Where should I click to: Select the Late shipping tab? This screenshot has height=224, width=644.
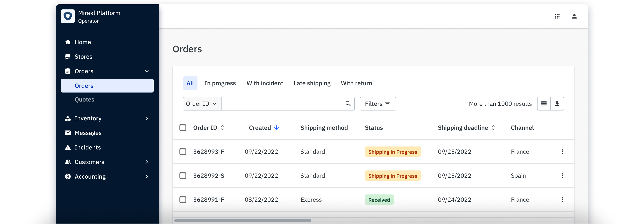pos(312,83)
